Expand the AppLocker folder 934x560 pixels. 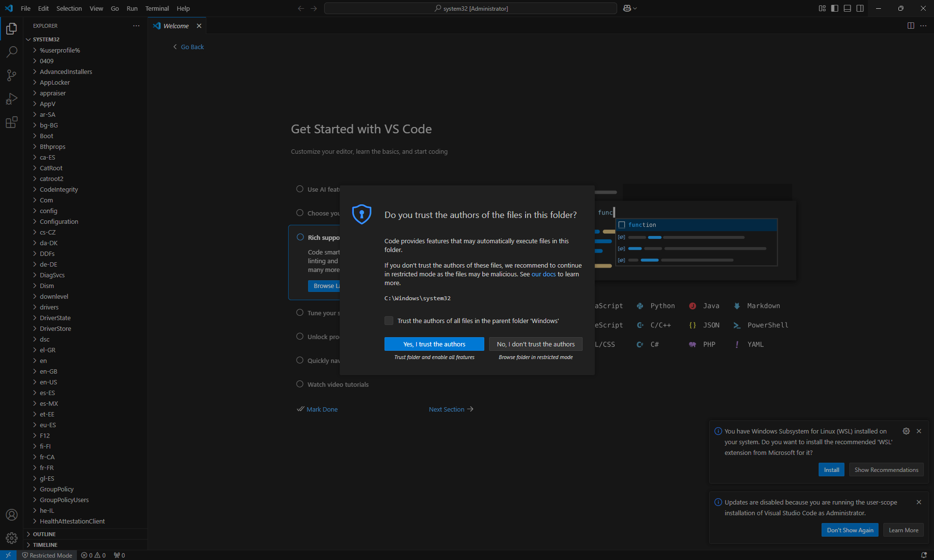(85, 82)
